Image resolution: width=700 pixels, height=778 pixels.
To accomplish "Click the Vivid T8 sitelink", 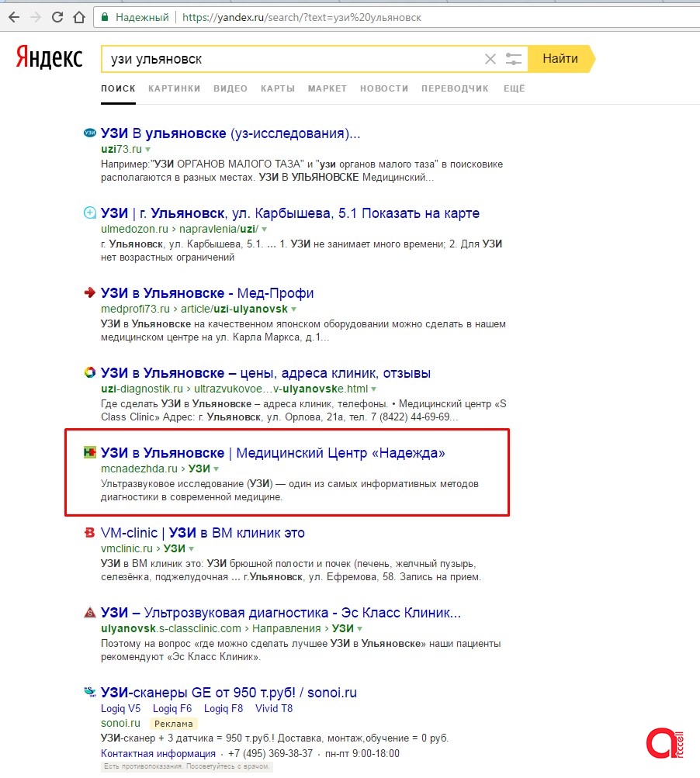I will pos(274,708).
